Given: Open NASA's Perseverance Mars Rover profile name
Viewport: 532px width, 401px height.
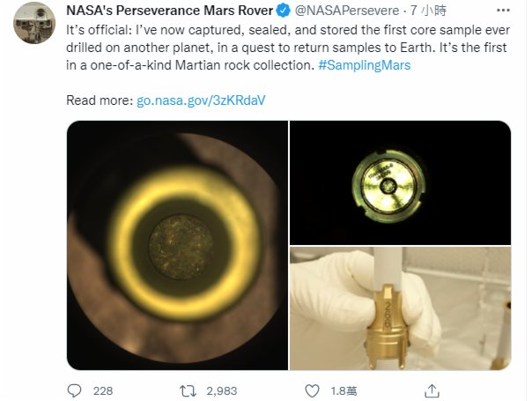Looking at the screenshot, I should [174, 12].
